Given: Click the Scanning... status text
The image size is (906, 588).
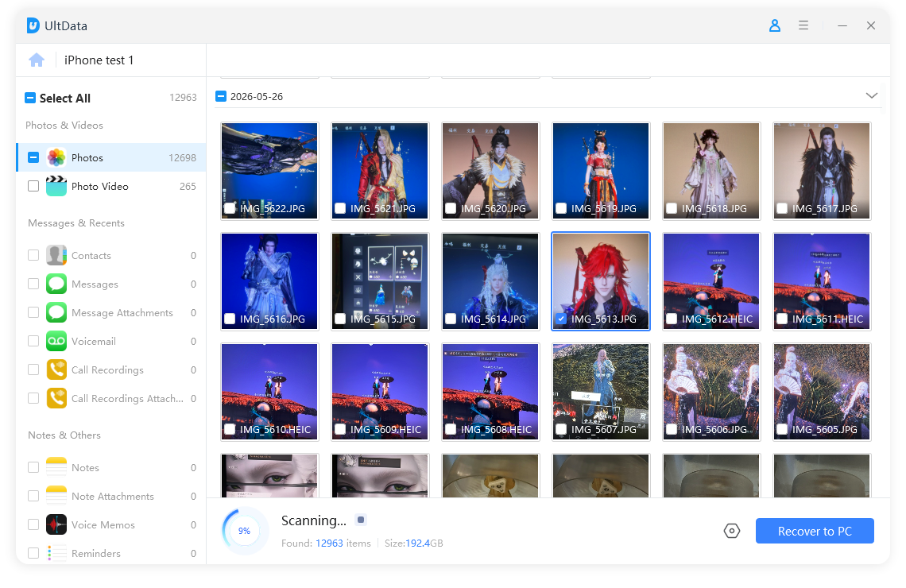Looking at the screenshot, I should click(314, 520).
